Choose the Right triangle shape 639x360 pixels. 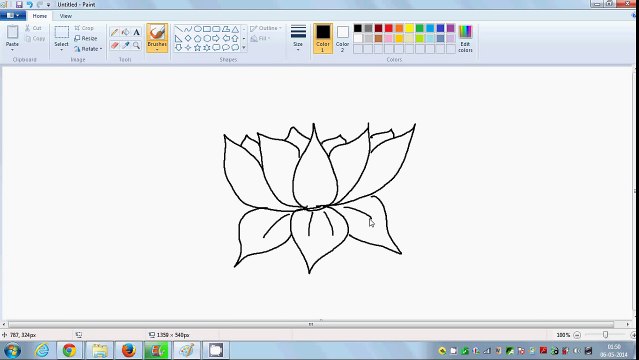coord(178,38)
